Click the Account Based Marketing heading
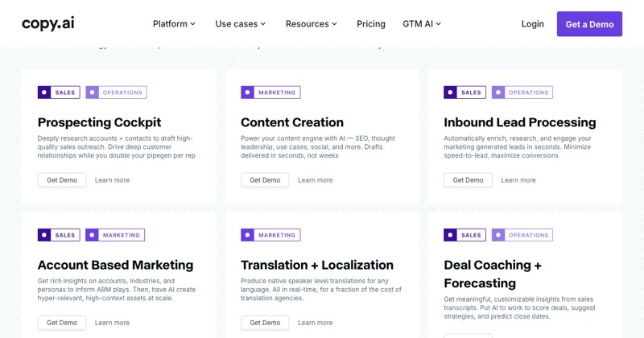The image size is (644, 338). [115, 265]
